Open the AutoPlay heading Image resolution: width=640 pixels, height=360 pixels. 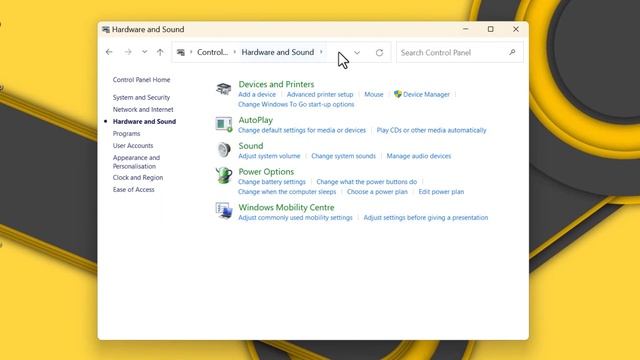[256, 120]
